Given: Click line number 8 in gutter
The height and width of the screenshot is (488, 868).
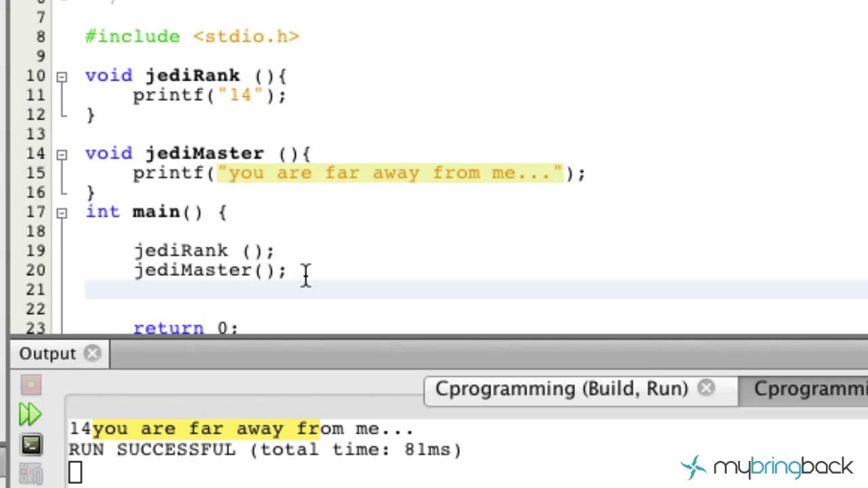Looking at the screenshot, I should pos(41,37).
